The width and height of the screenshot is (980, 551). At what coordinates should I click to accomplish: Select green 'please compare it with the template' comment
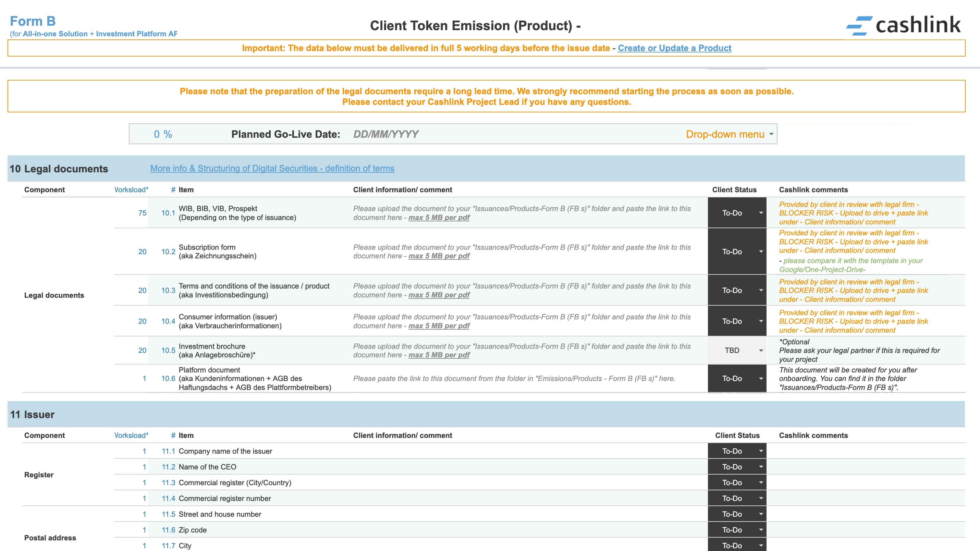pyautogui.click(x=851, y=265)
